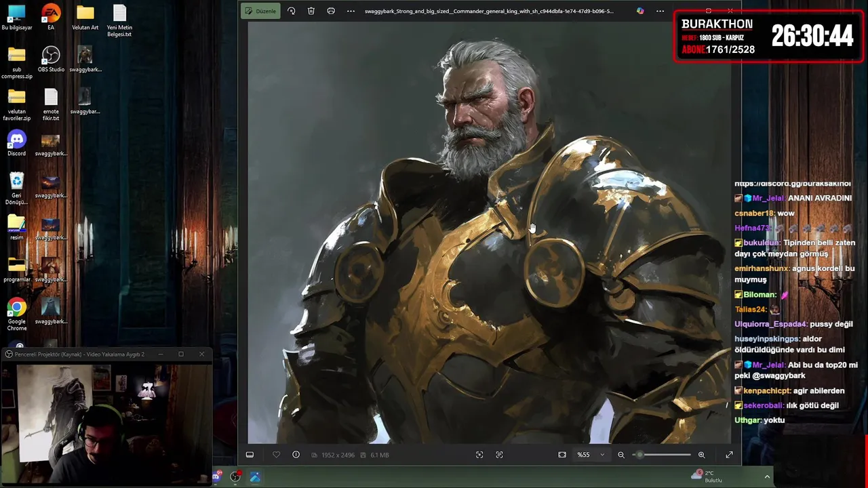Open the three-dot settings menu beside the Copilot icon
Screen dimensions: 868x488
[x=660, y=11]
